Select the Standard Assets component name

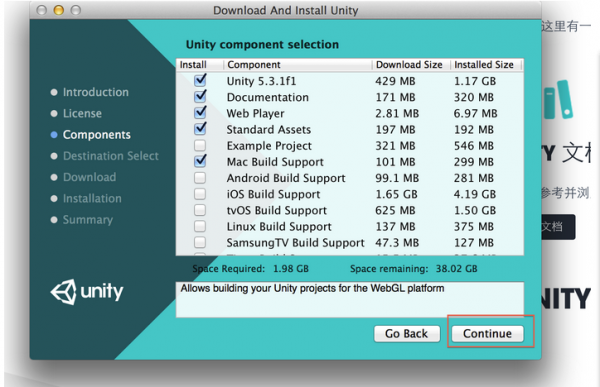click(x=269, y=129)
